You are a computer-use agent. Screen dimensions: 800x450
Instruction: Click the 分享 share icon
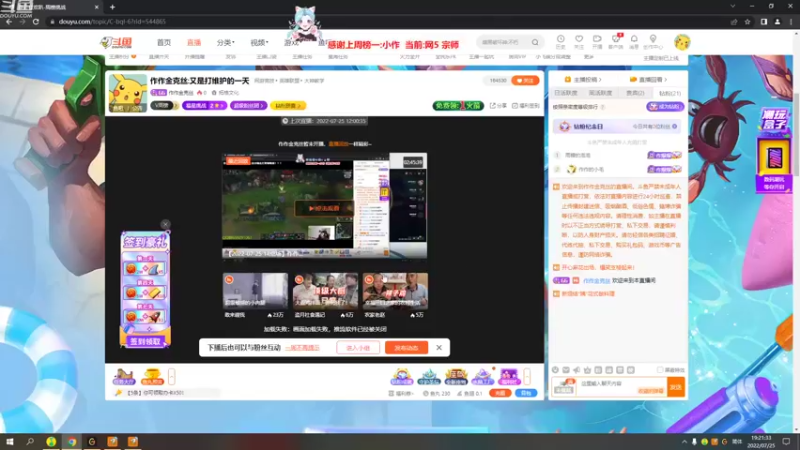498,106
